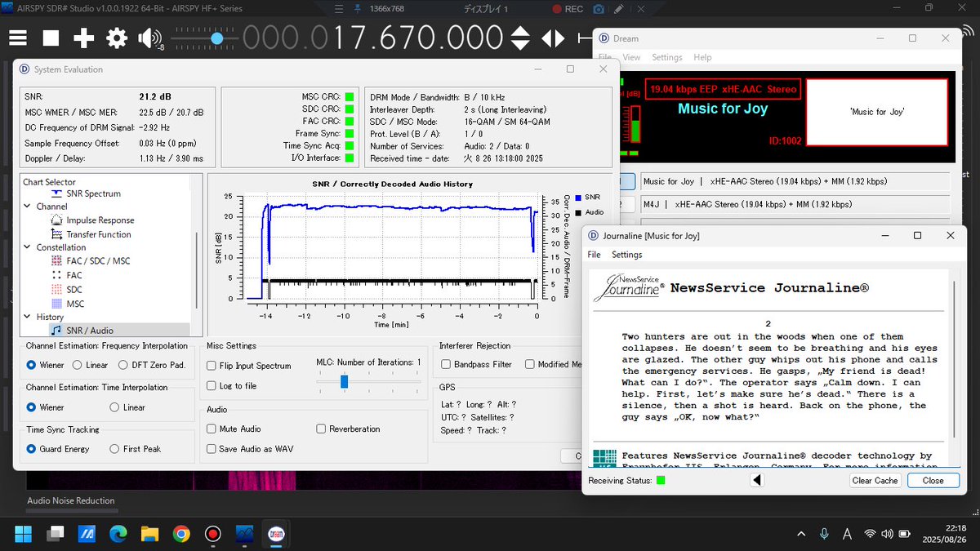Click the red record app taskbar icon
Viewport: 980px width, 551px height.
pyautogui.click(x=213, y=534)
